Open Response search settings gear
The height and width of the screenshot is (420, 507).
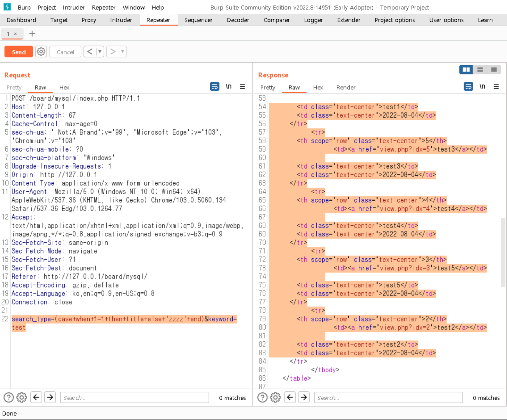click(275, 397)
